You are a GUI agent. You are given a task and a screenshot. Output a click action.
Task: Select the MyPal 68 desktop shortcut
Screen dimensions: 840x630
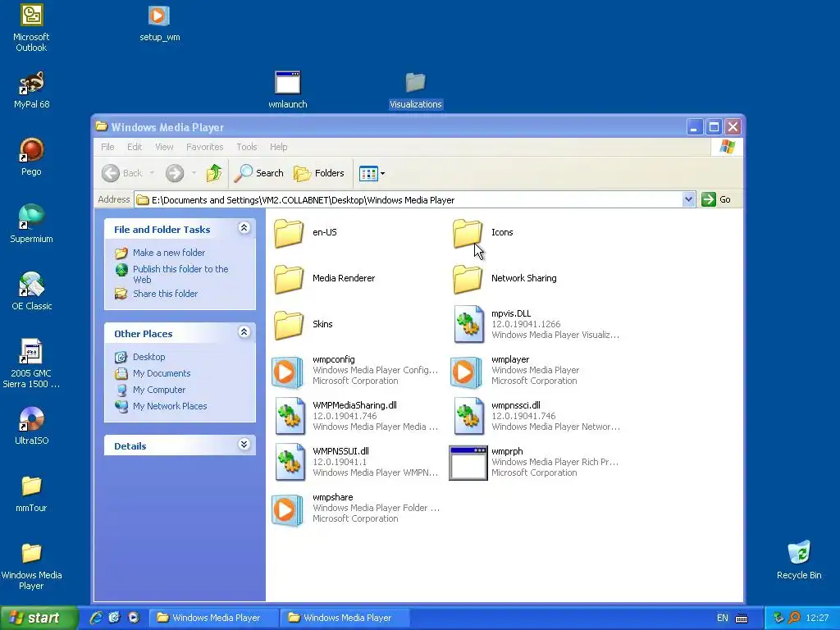(31, 90)
